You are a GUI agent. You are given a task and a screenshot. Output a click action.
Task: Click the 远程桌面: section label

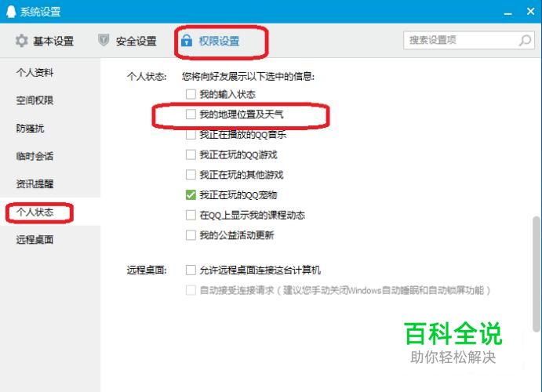coord(147,270)
